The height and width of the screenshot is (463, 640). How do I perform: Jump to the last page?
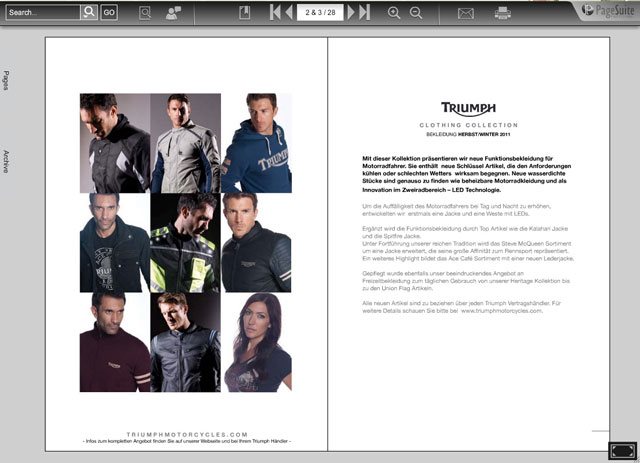[366, 12]
